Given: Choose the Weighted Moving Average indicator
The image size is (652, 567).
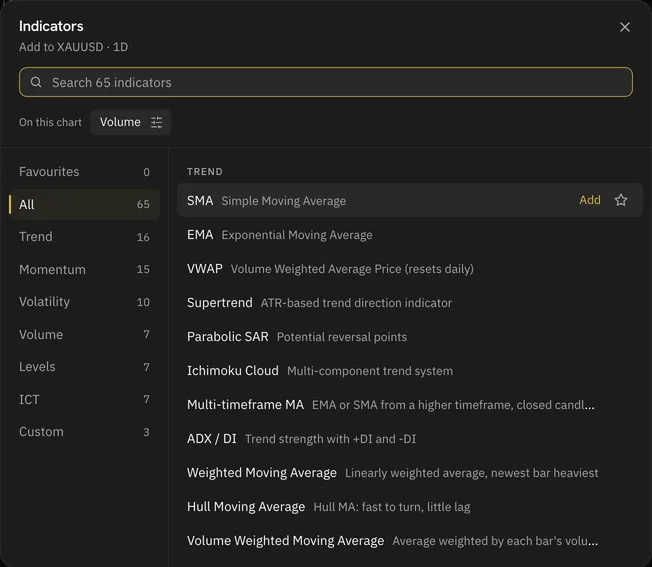Looking at the screenshot, I should 410,473.
